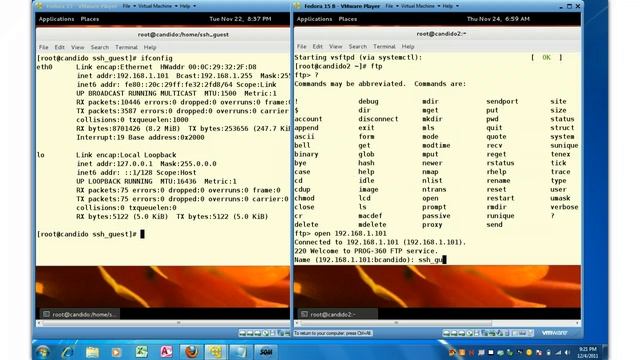Click the Fedora 15 B window title icon
This screenshot has height=360, width=640.
[298, 6]
